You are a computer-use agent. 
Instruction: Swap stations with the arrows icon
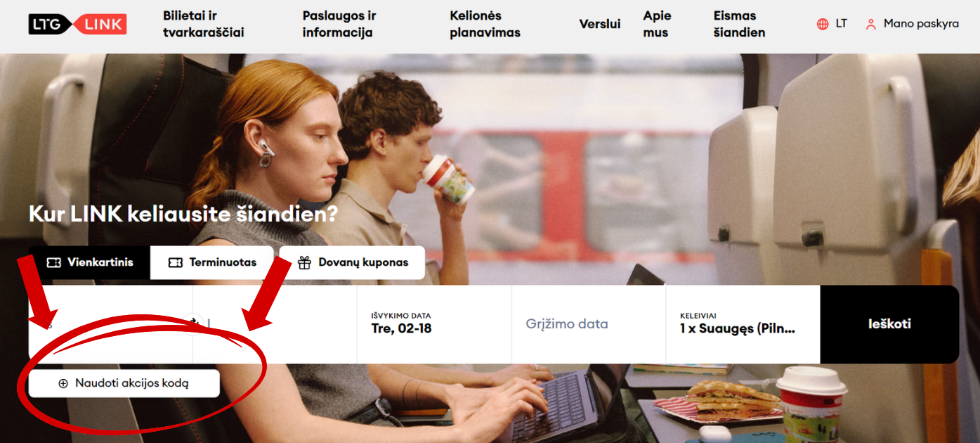coord(193,323)
